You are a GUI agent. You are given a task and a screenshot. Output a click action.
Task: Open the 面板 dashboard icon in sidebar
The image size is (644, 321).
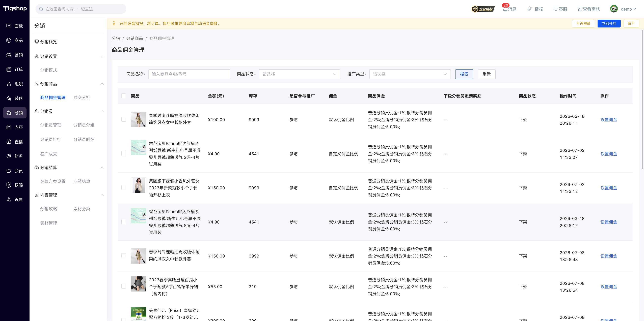coord(9,26)
